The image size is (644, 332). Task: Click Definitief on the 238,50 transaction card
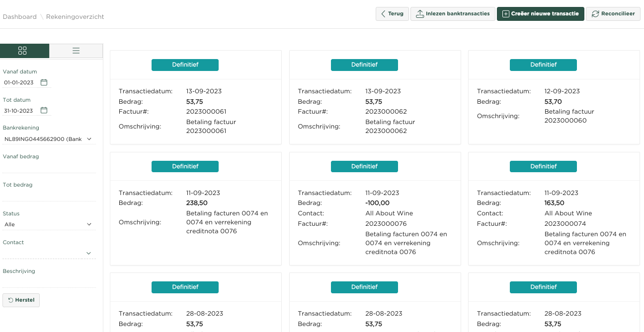pyautogui.click(x=185, y=167)
